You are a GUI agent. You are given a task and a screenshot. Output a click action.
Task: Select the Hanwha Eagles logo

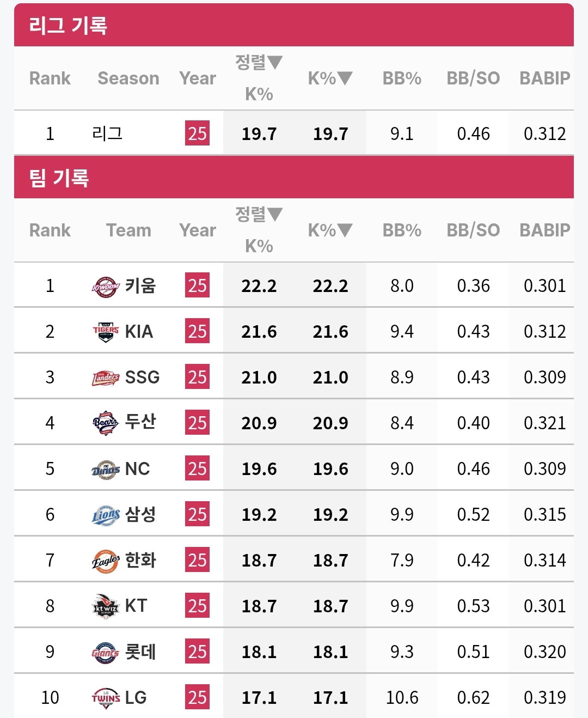(x=106, y=561)
